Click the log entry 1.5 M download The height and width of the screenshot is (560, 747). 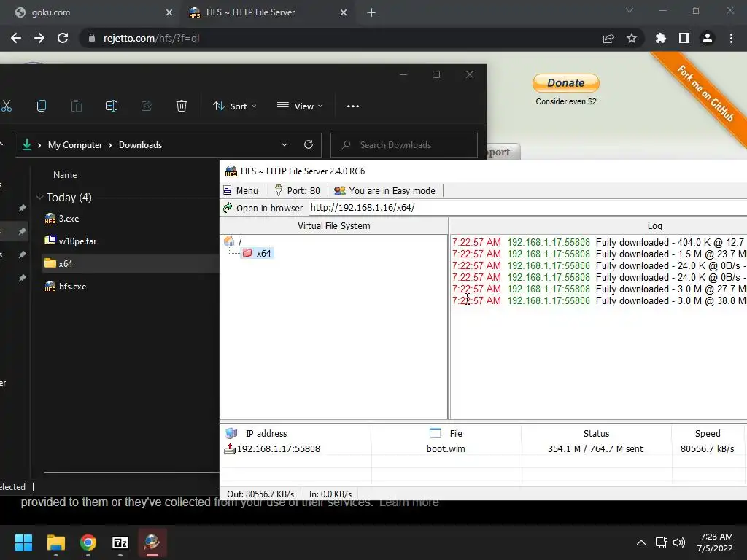[x=599, y=254]
